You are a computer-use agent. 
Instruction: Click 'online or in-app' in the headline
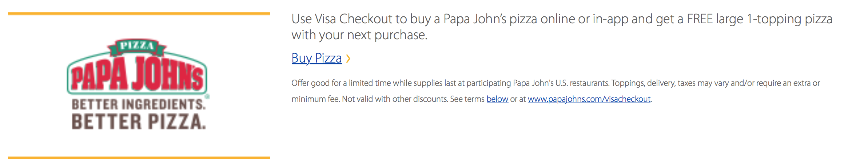click(584, 19)
